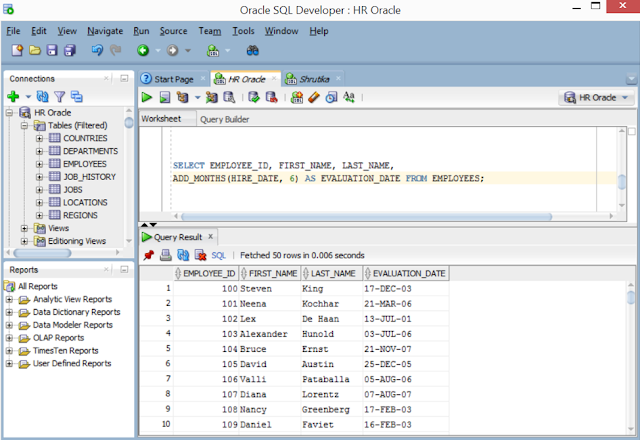The height and width of the screenshot is (440, 640).
Task: Open dropdown next to new connection plus
Action: tap(28, 97)
